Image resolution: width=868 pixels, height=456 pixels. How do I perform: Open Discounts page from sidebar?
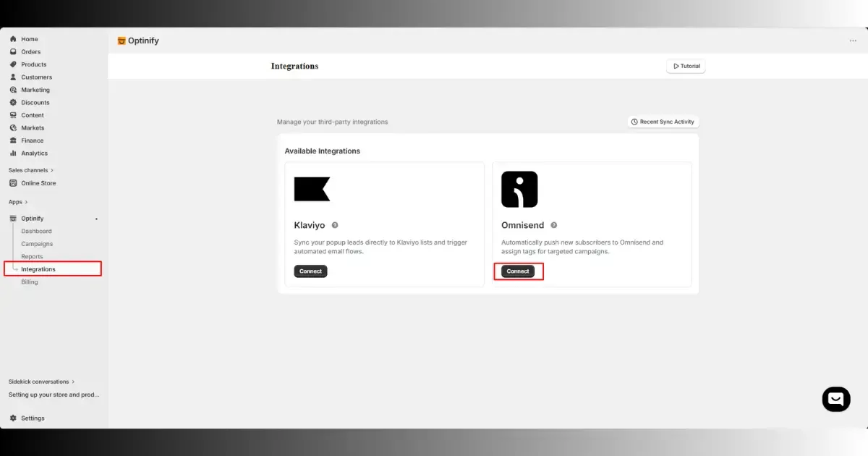35,103
